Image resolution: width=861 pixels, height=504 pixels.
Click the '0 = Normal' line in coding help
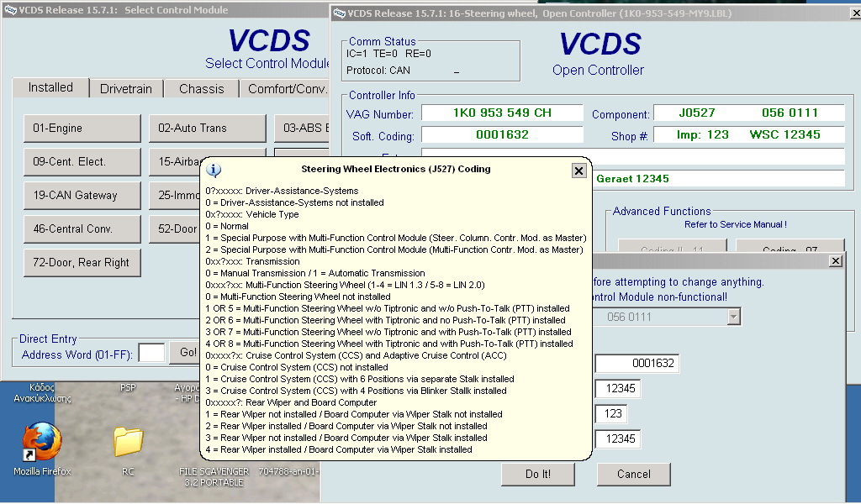(x=227, y=226)
